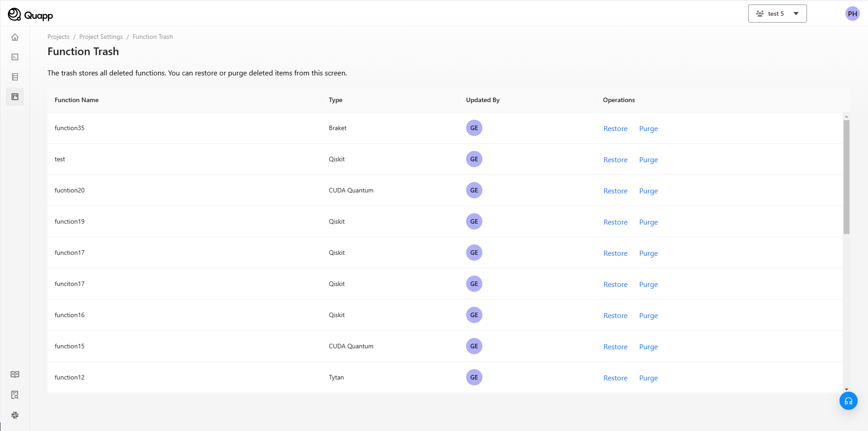Viewport: 868px width, 431px height.
Task: Click the GE avatar in function17 row
Action: [x=474, y=253]
